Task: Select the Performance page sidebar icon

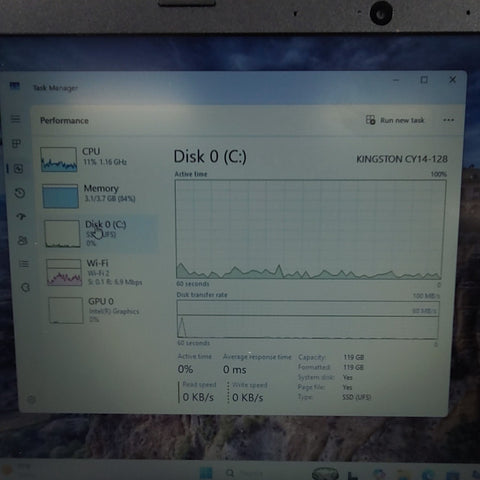Action: (x=18, y=169)
